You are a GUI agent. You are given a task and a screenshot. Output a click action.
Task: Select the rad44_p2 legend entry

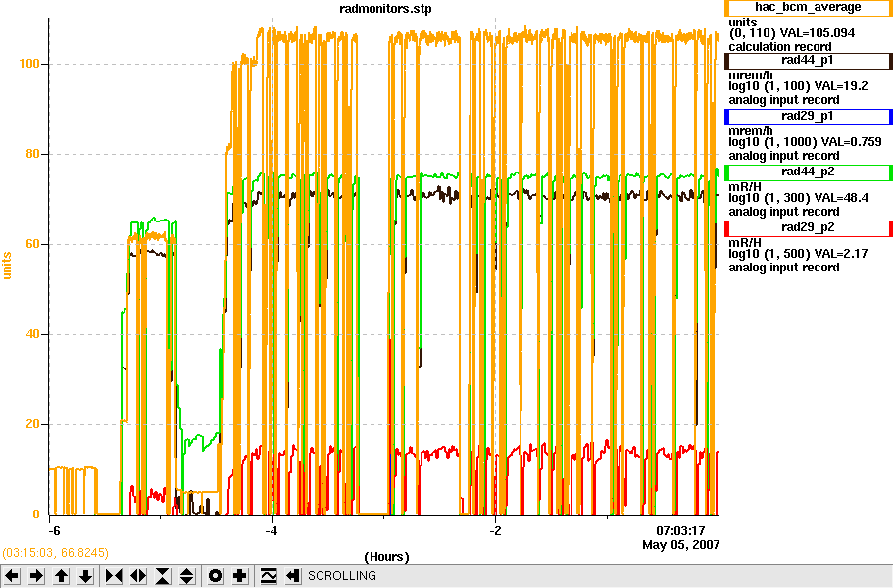[808, 171]
